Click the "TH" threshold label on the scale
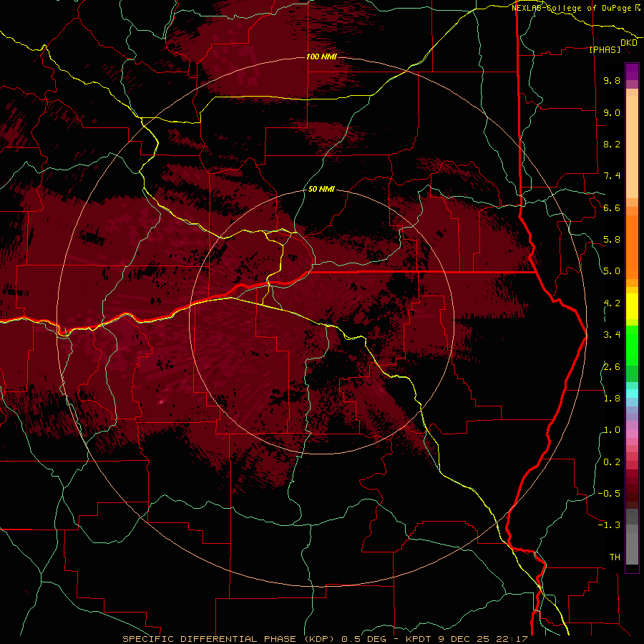Screen dimensions: 644x644 click(615, 557)
